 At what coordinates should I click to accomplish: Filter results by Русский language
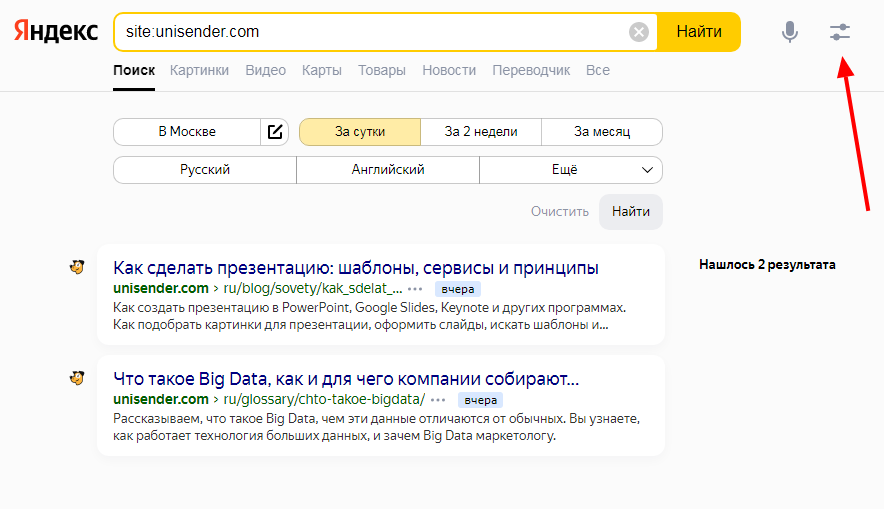click(x=205, y=170)
